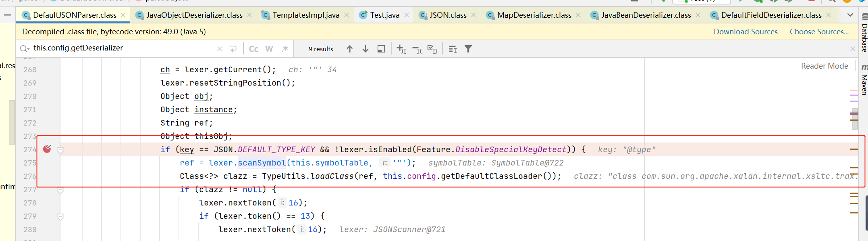Click DEFAULT_TYPE_KEY in code
Screen dimensions: 868x241
pos(276,149)
